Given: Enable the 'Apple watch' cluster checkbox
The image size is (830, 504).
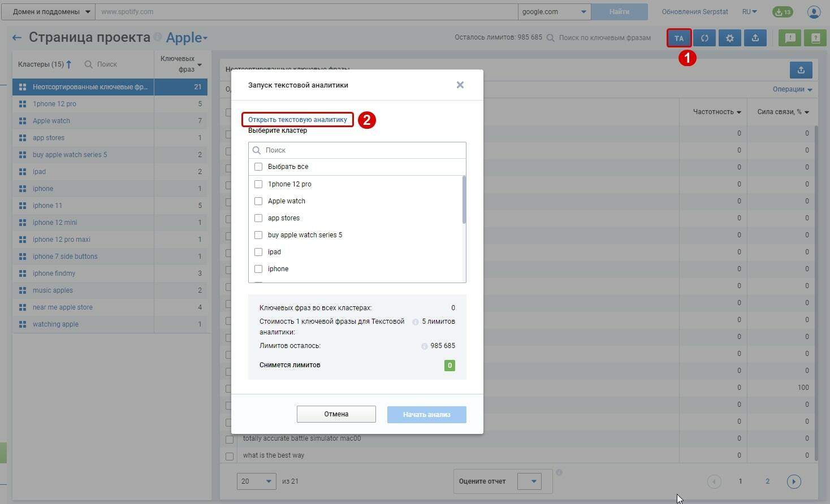Looking at the screenshot, I should 258,201.
